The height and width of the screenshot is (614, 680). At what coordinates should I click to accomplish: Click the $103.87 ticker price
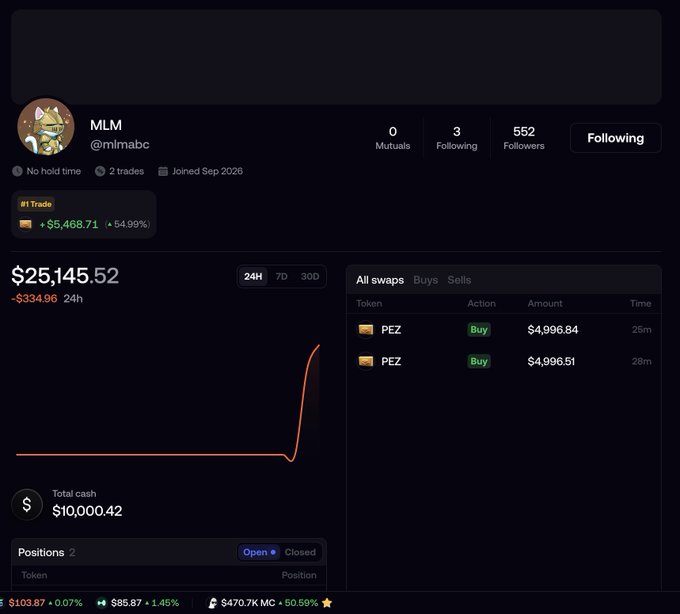(26, 603)
